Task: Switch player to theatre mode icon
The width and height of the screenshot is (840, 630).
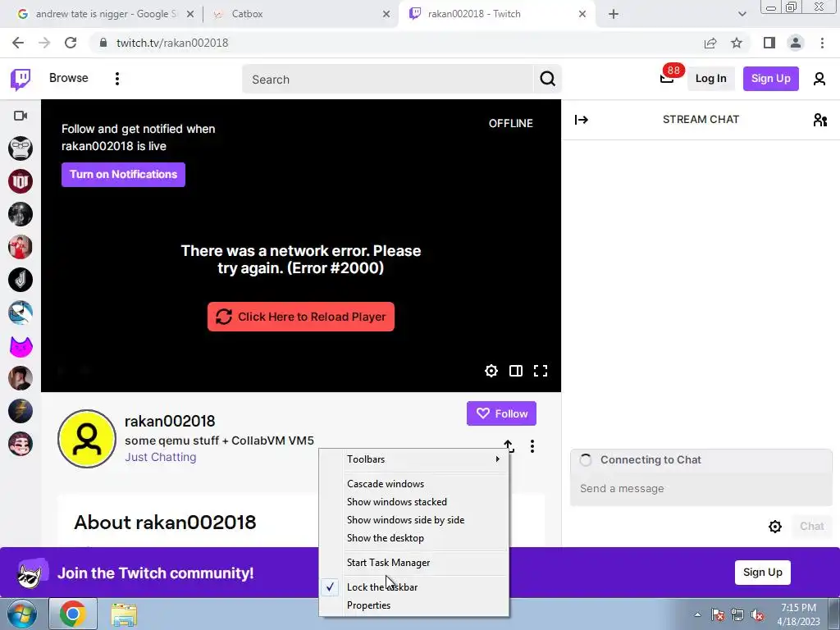Action: tap(516, 371)
